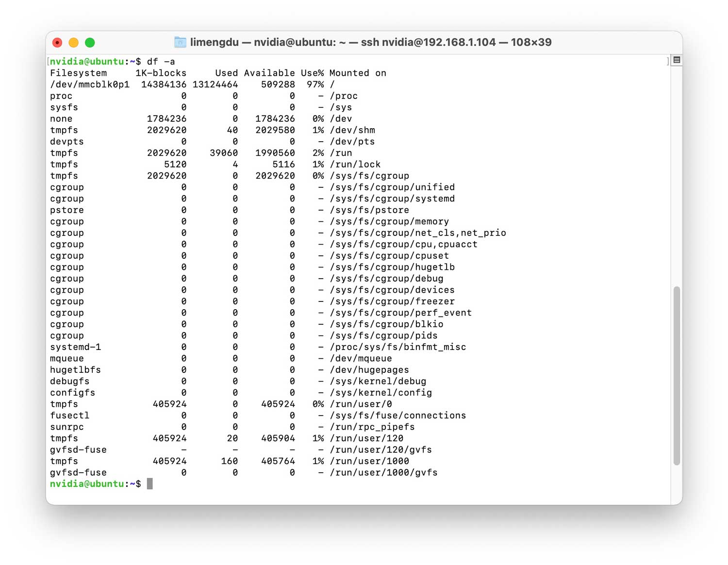The width and height of the screenshot is (728, 565).
Task: Click the '/sys/fs/cgroup/net_cls,net_prio' path
Action: tap(418, 233)
